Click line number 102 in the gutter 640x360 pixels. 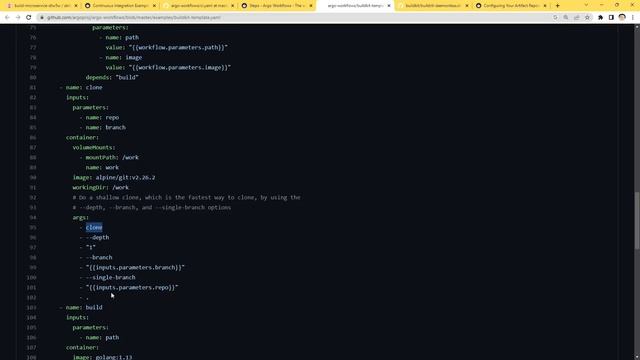[32, 298]
